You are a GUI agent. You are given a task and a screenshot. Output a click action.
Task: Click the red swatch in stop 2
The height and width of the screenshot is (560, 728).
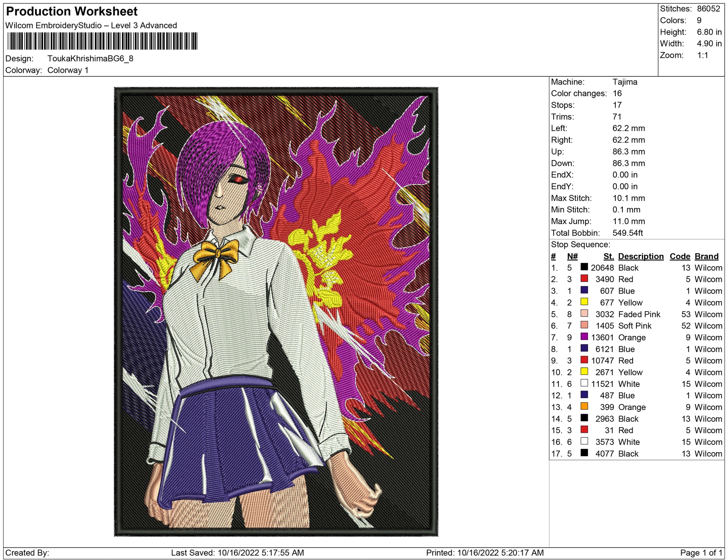click(x=584, y=278)
